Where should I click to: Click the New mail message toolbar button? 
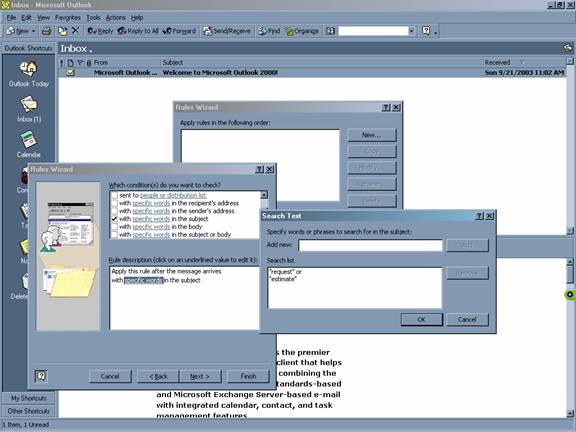(x=17, y=31)
